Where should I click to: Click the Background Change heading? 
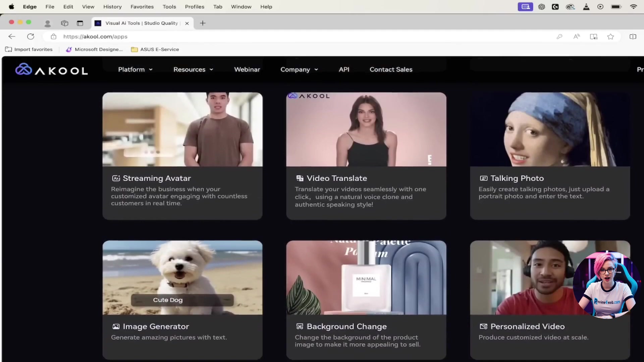click(347, 326)
